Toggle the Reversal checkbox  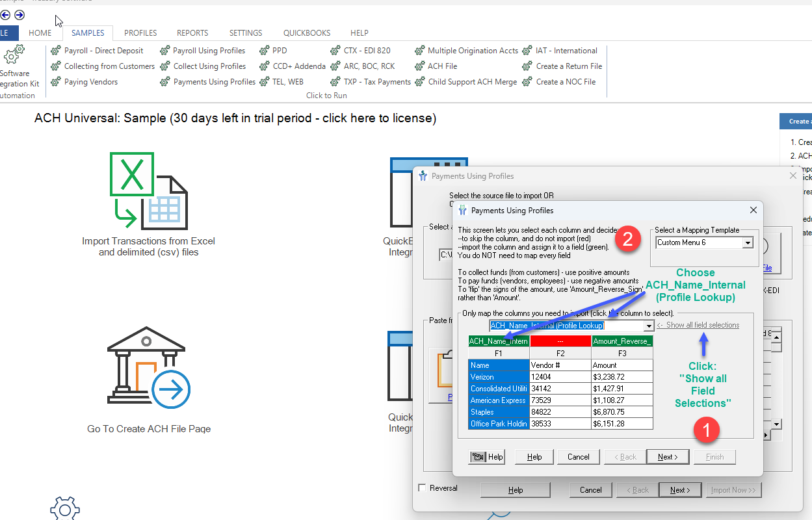point(423,488)
